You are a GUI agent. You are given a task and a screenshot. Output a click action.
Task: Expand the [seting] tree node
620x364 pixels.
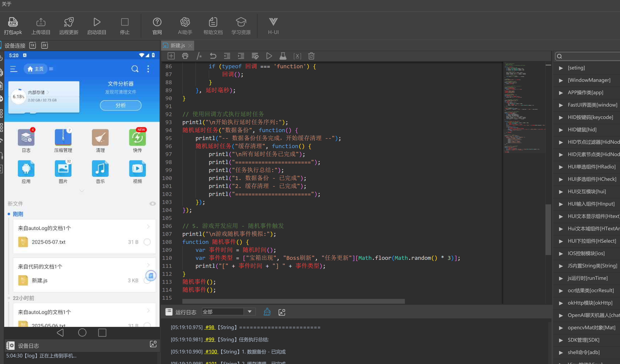[561, 68]
